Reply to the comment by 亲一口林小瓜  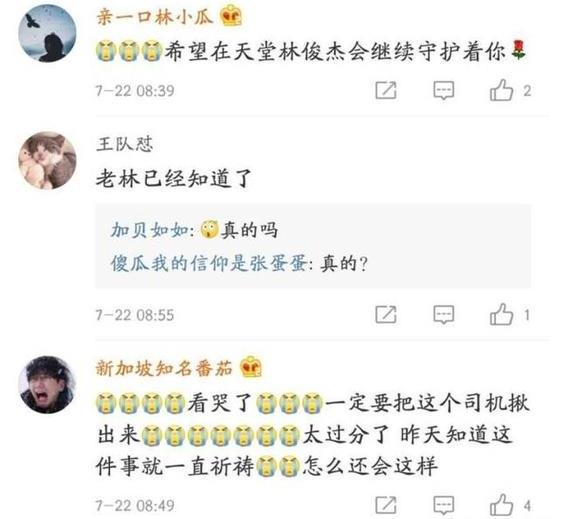pos(444,90)
